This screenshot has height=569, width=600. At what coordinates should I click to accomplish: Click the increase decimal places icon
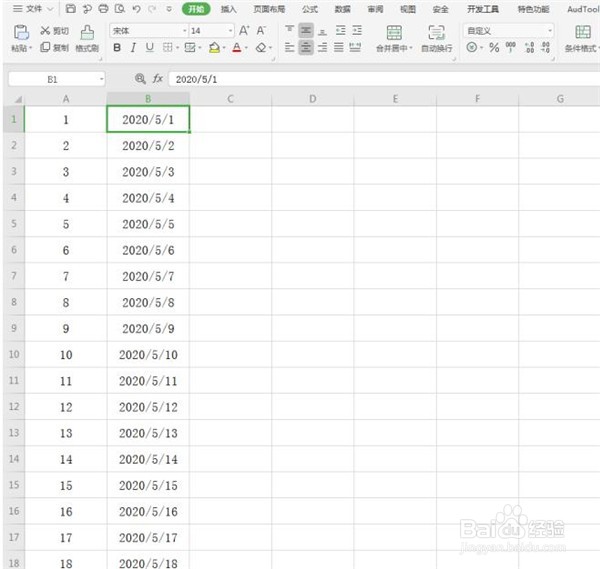530,47
